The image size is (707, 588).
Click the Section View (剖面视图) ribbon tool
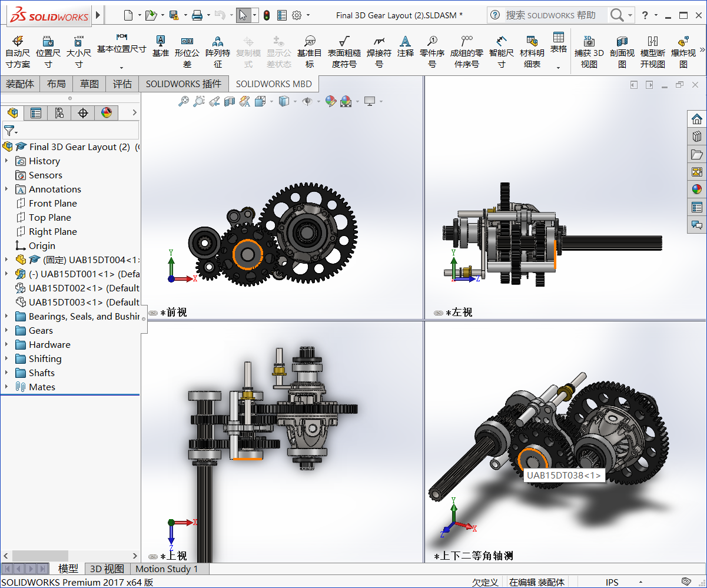[x=622, y=51]
